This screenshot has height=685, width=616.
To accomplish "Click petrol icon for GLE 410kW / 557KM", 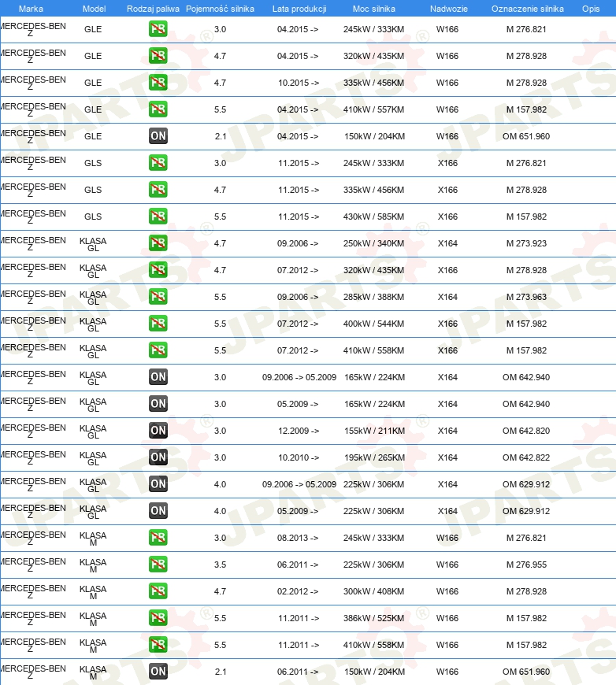I will tap(158, 109).
